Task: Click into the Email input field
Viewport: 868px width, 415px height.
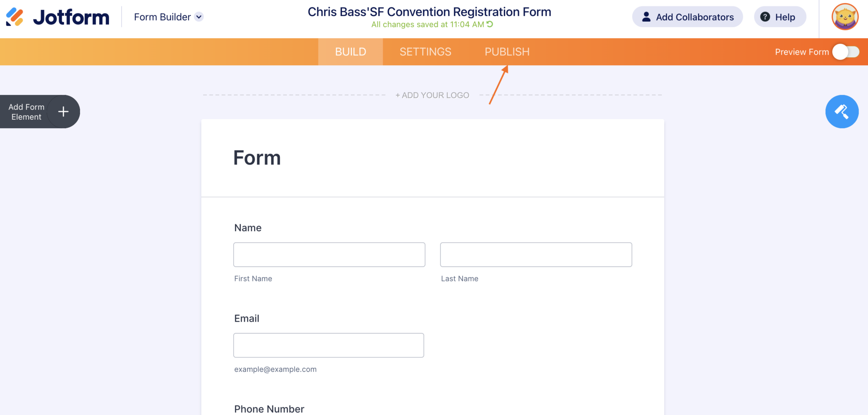Action: tap(328, 345)
